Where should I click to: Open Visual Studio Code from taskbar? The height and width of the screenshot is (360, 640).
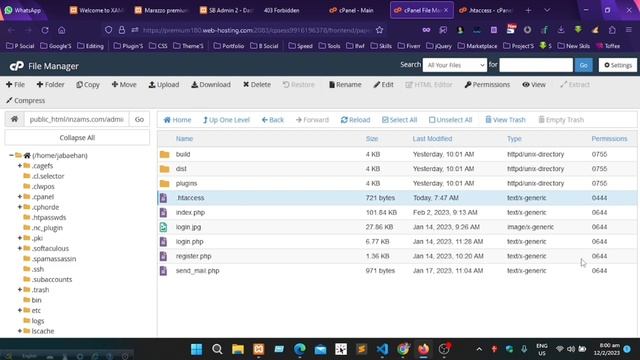click(x=382, y=349)
